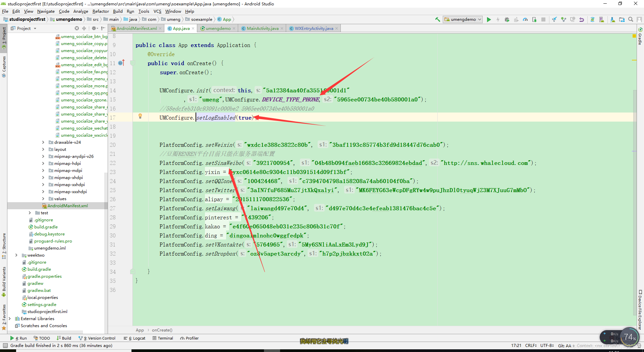Viewport: 644px width, 352px height.
Task: Start debugging with the bug icon
Action: [x=507, y=19]
